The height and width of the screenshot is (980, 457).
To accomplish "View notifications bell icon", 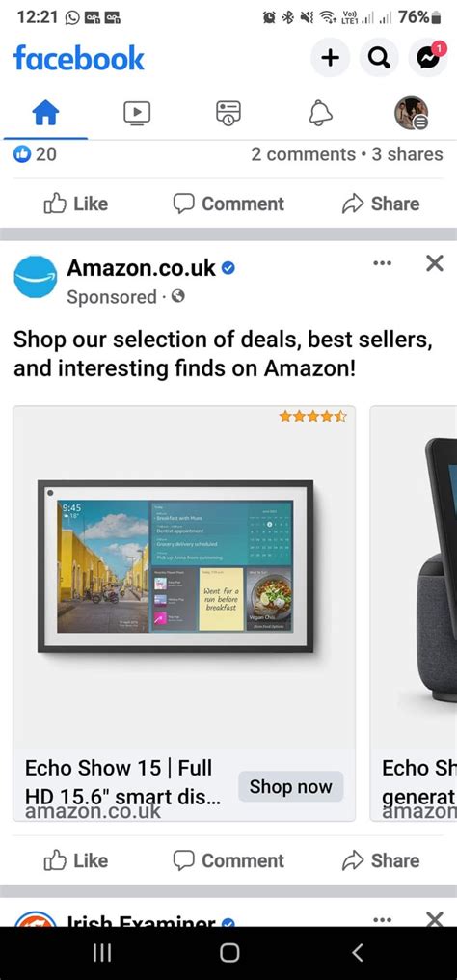I will [x=321, y=114].
